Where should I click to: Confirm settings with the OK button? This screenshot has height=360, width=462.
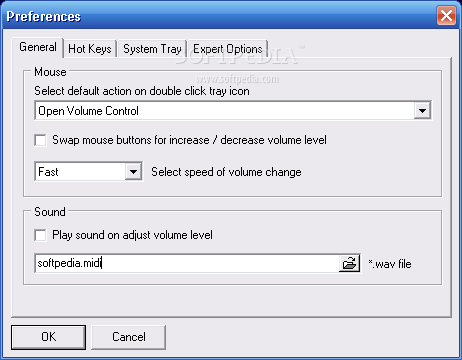(48, 337)
